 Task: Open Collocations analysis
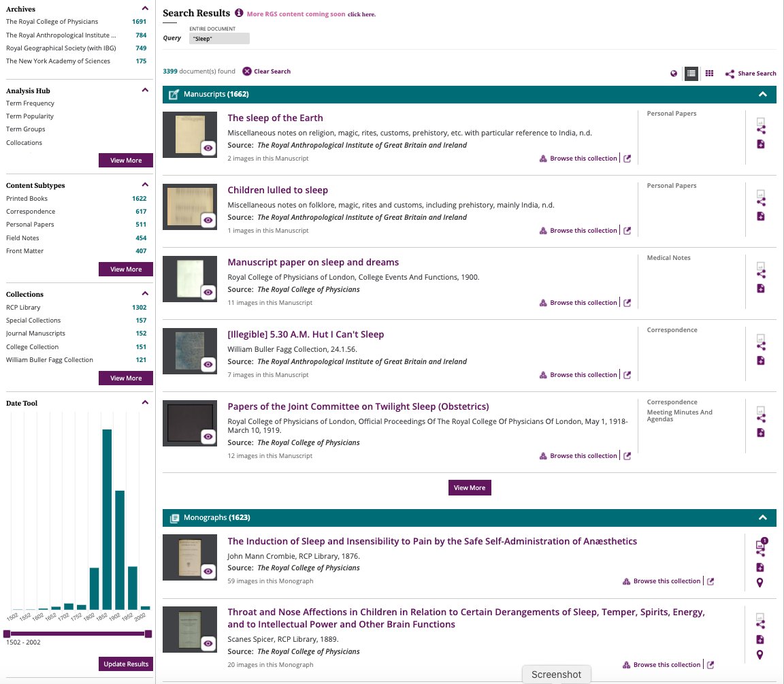pyautogui.click(x=24, y=142)
